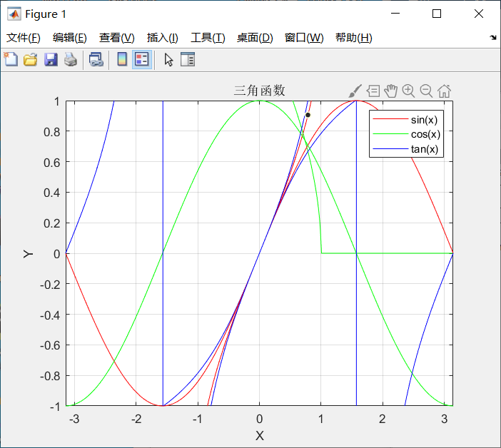Print the figure with the printer icon

71,59
